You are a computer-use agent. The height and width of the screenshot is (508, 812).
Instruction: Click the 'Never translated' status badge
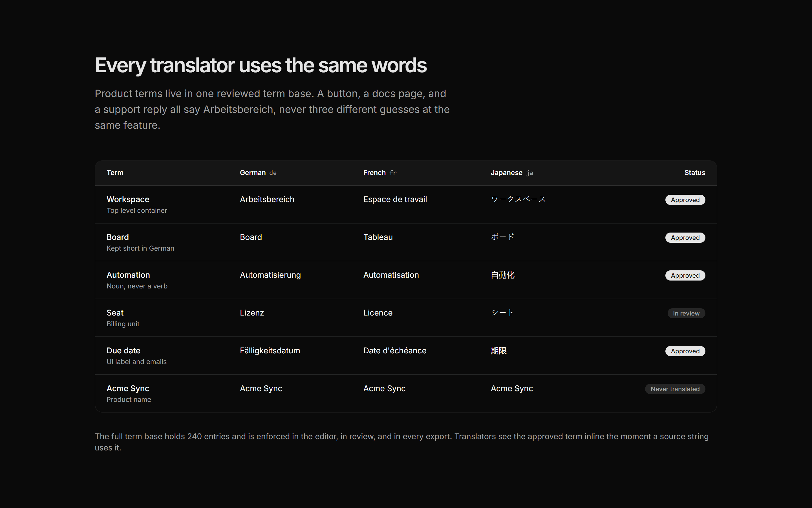pyautogui.click(x=675, y=389)
